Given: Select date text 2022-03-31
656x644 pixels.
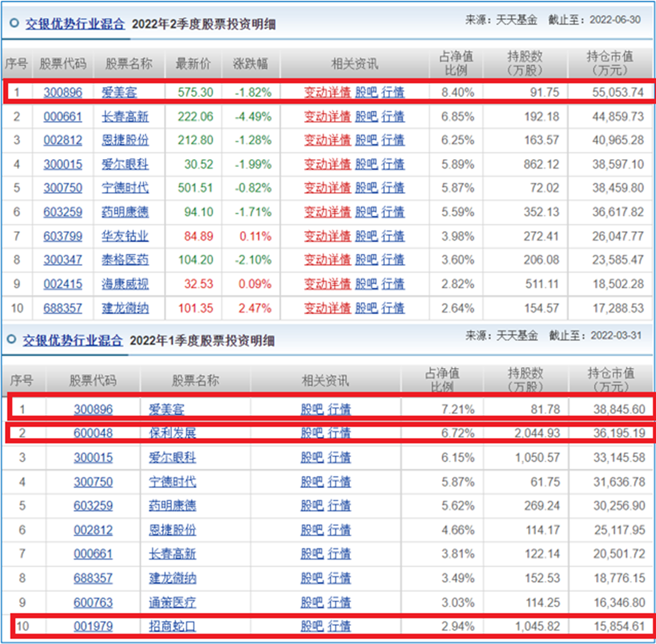Looking at the screenshot, I should coord(616,335).
